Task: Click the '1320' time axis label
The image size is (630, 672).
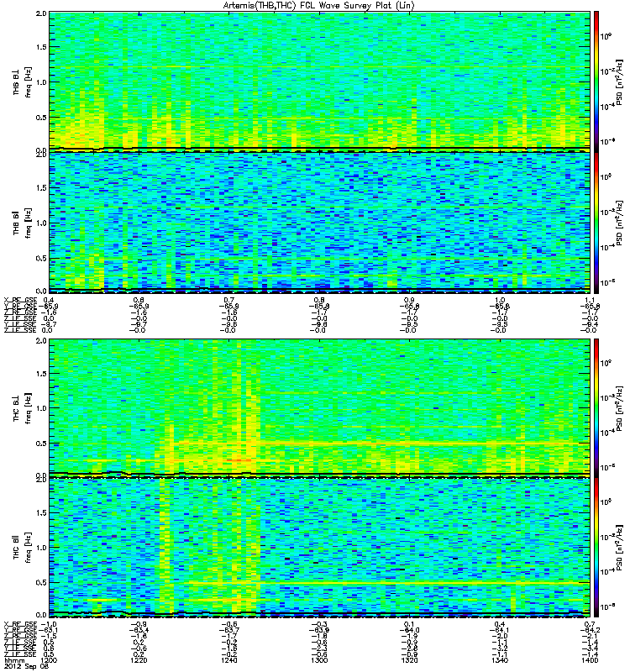Action: (x=409, y=660)
